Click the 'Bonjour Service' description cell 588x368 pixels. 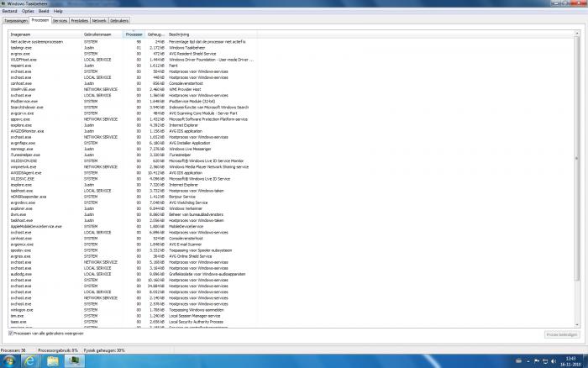point(182,197)
